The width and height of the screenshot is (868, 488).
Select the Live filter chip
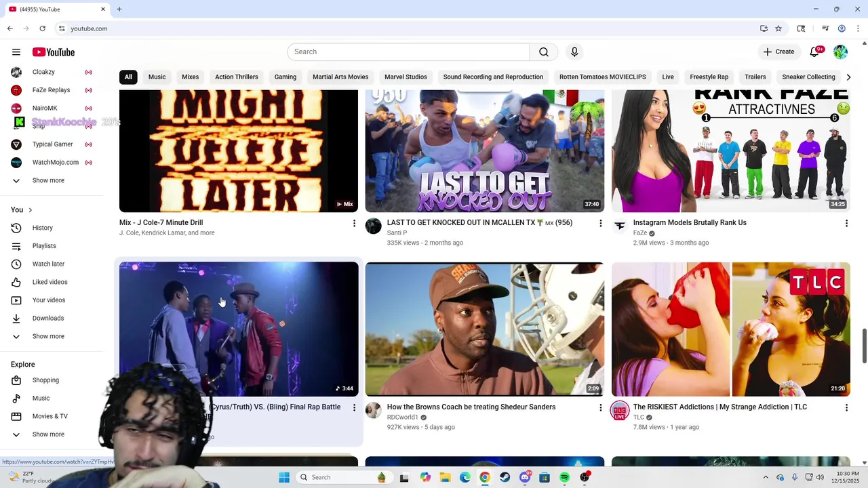pos(668,77)
